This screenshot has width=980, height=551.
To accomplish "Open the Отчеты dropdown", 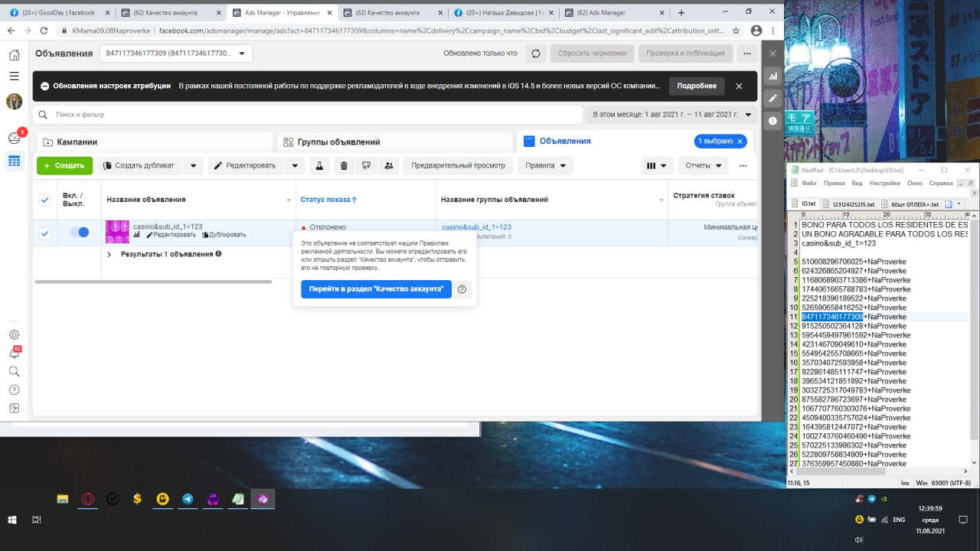I will point(704,165).
